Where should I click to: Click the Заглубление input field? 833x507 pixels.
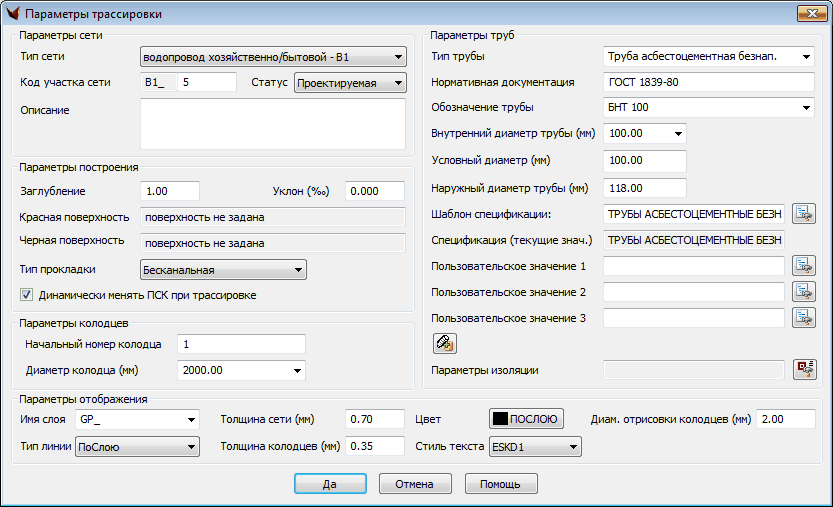click(x=171, y=191)
